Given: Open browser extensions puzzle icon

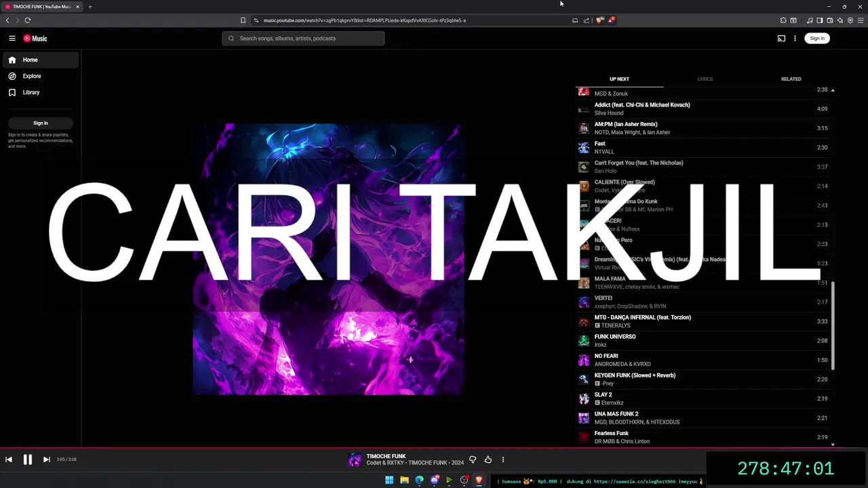Looking at the screenshot, I should (783, 20).
